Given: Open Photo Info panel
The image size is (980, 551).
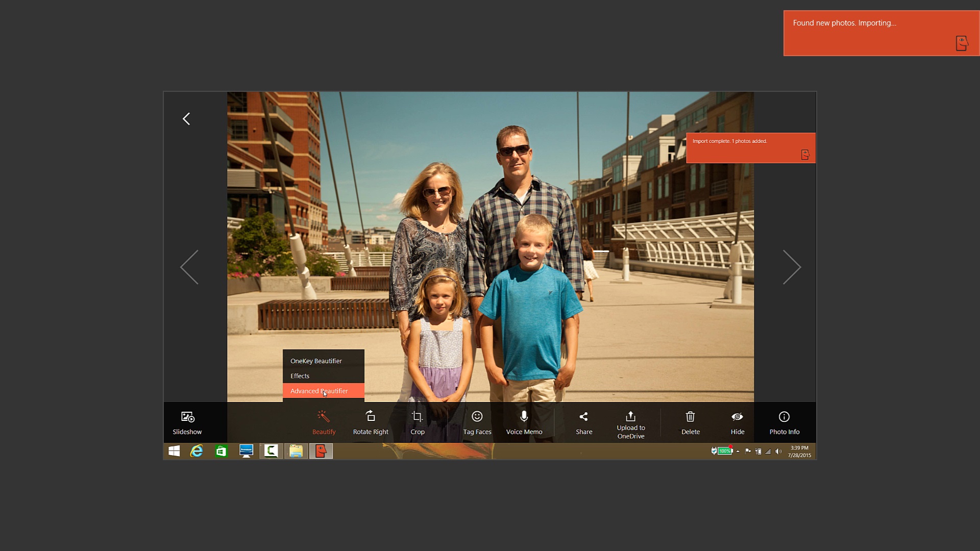Looking at the screenshot, I should tap(784, 422).
